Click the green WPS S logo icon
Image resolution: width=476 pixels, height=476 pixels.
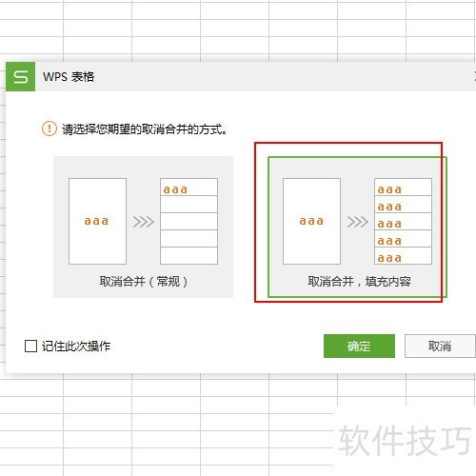click(20, 76)
